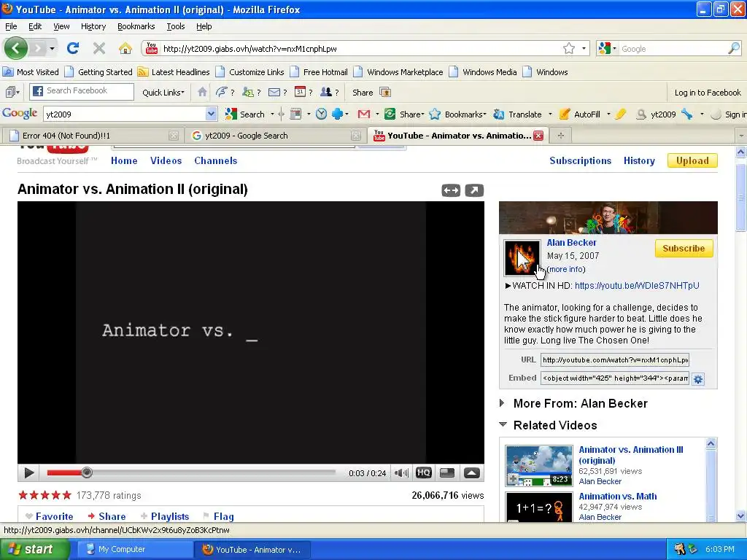Click the player pop-up arrow icon
This screenshot has height=560, width=747.
click(x=472, y=472)
